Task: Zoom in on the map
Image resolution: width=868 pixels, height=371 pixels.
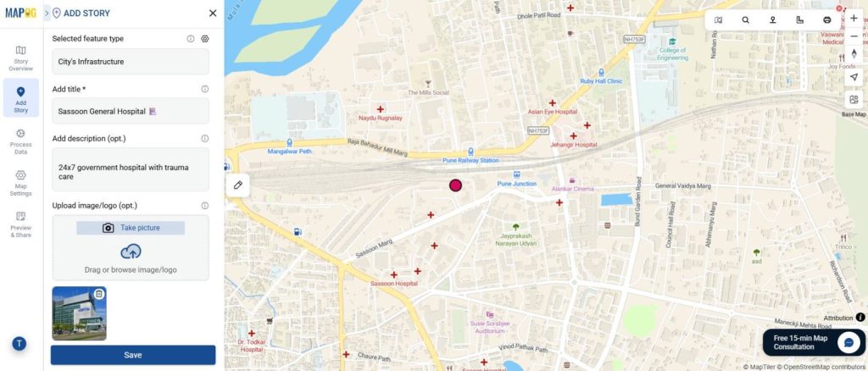Action: click(x=854, y=19)
